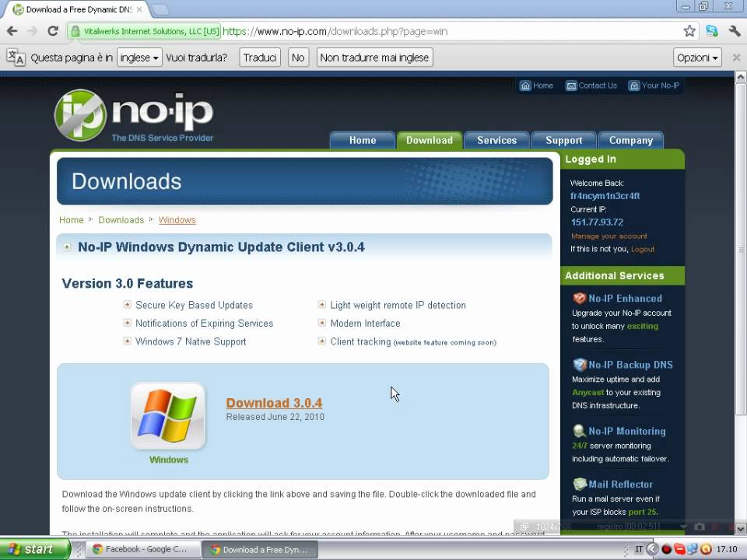This screenshot has height=560, width=747.
Task: Click the Download a Free Dyn... taskbar item
Action: 260,549
